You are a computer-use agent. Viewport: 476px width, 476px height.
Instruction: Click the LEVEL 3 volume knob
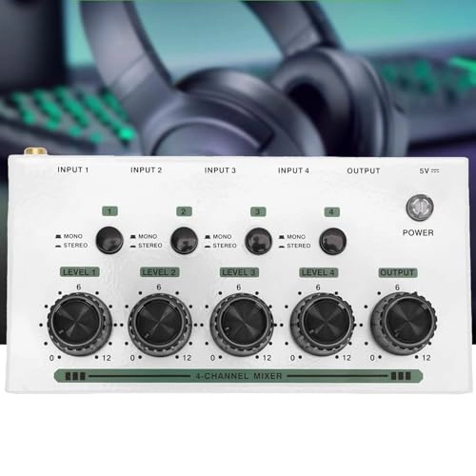click(x=242, y=325)
